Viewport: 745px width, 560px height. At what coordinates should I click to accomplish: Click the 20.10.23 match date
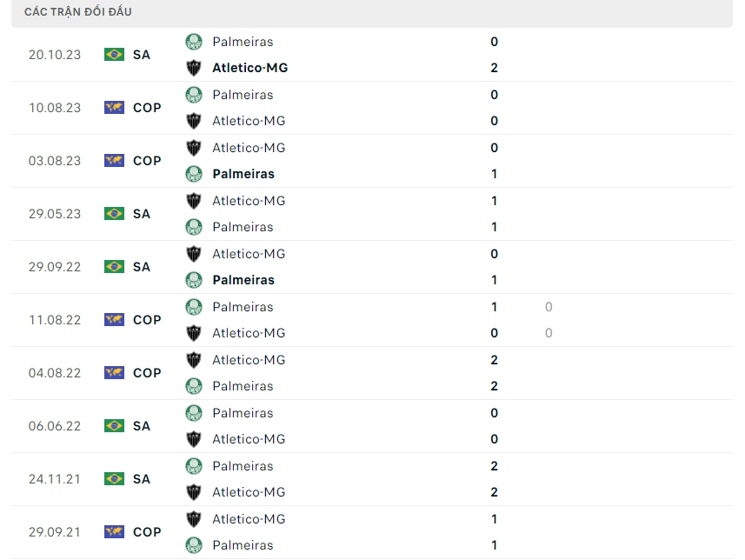tap(55, 55)
